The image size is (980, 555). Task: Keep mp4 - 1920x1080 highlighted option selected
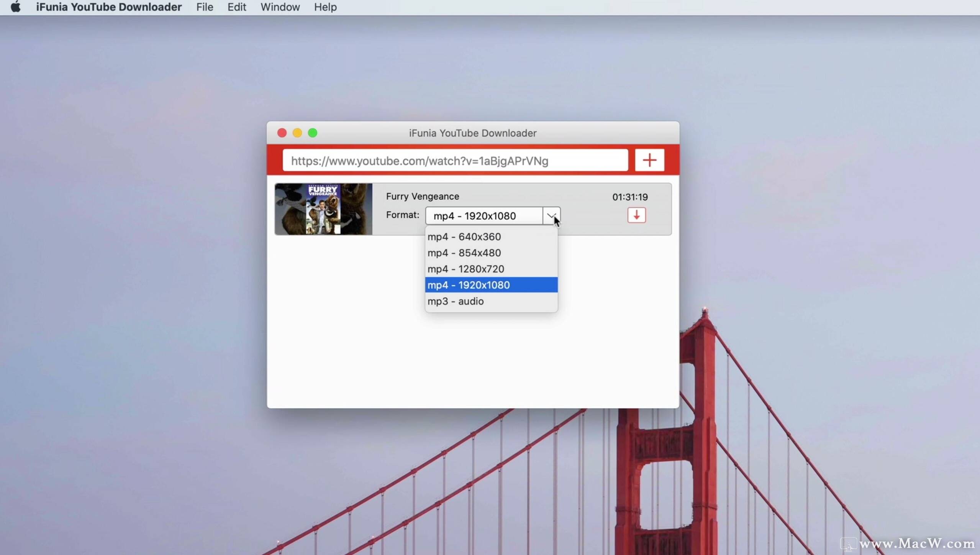[x=469, y=285]
